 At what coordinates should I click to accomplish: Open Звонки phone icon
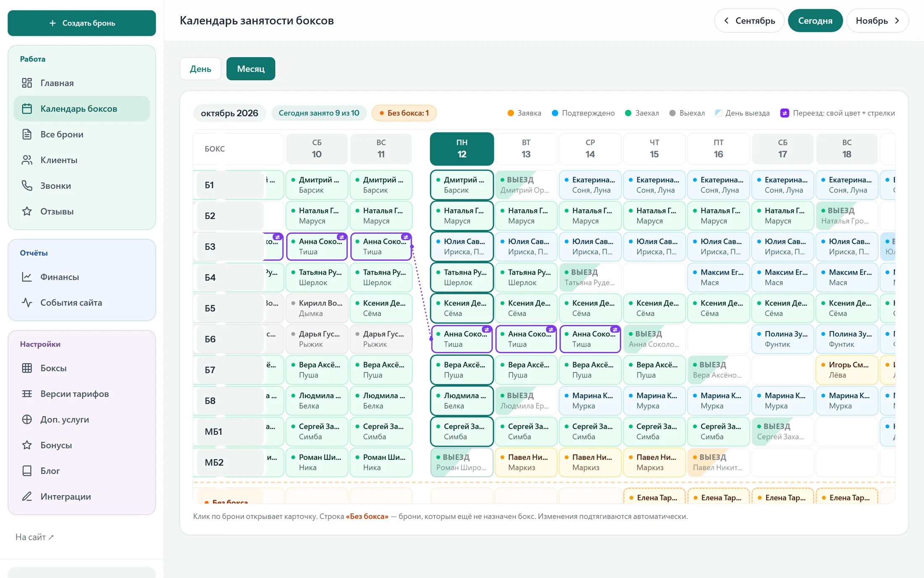coord(27,185)
